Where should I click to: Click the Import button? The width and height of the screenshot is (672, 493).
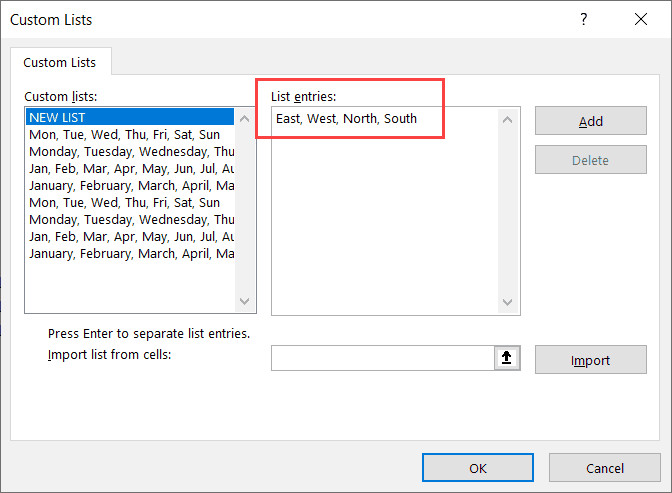[x=590, y=360]
